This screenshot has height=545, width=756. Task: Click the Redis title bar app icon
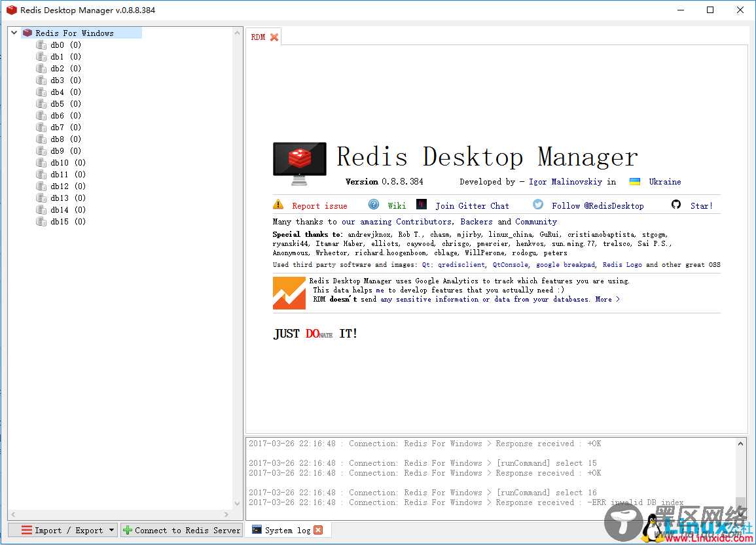(11, 10)
